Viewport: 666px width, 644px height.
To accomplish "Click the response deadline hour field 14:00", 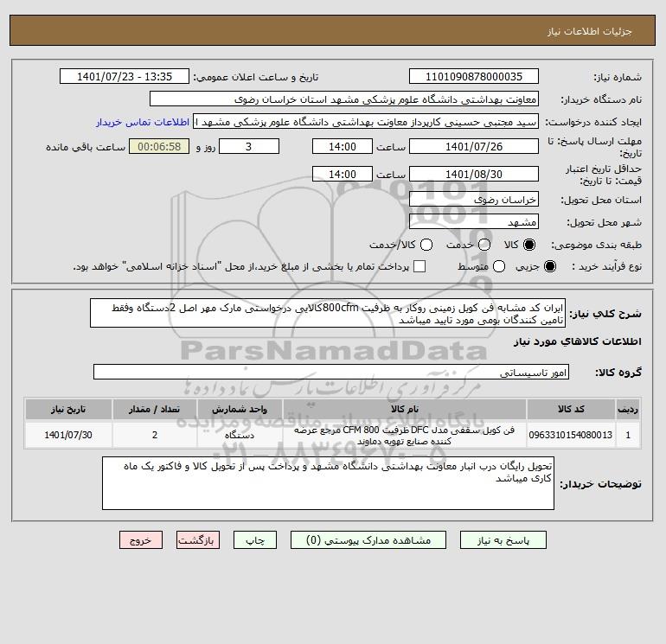I will (343, 146).
